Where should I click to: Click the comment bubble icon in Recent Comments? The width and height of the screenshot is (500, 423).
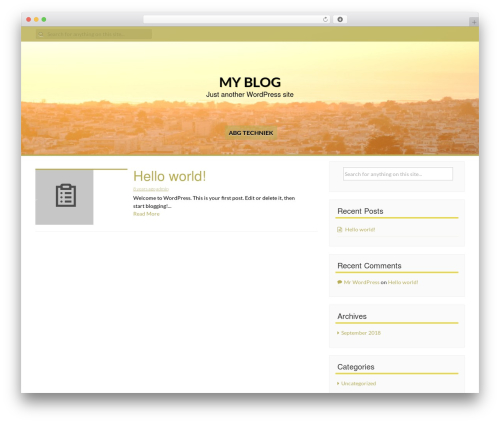[x=339, y=282]
